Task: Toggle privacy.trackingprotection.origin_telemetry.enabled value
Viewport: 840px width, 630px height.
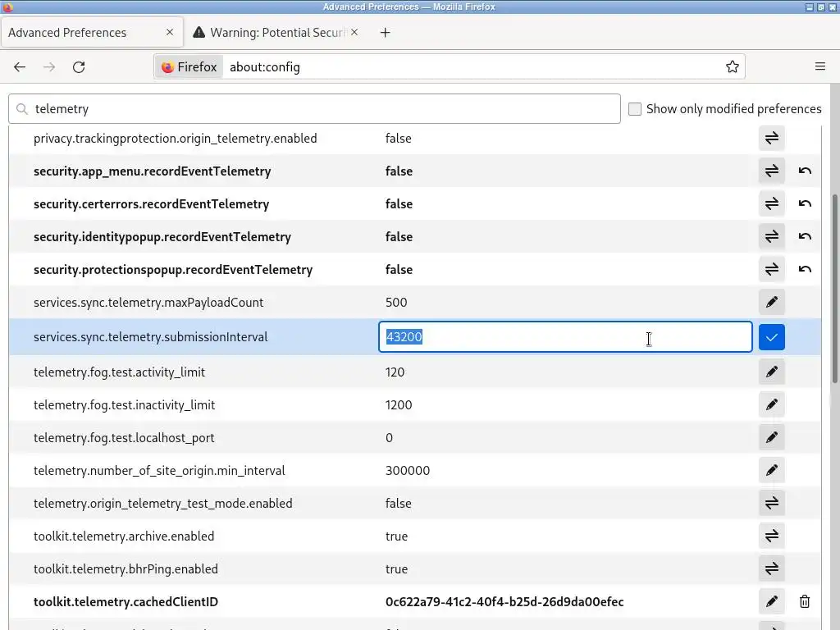Action: [x=771, y=138]
